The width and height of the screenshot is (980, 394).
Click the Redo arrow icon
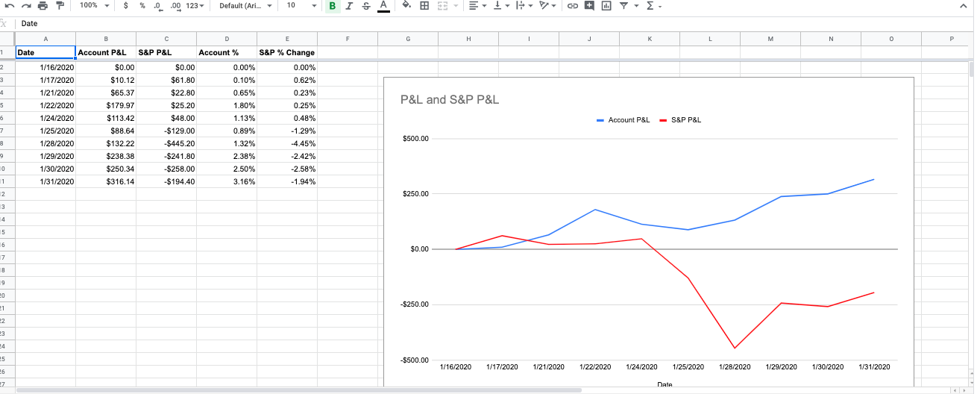pyautogui.click(x=27, y=6)
